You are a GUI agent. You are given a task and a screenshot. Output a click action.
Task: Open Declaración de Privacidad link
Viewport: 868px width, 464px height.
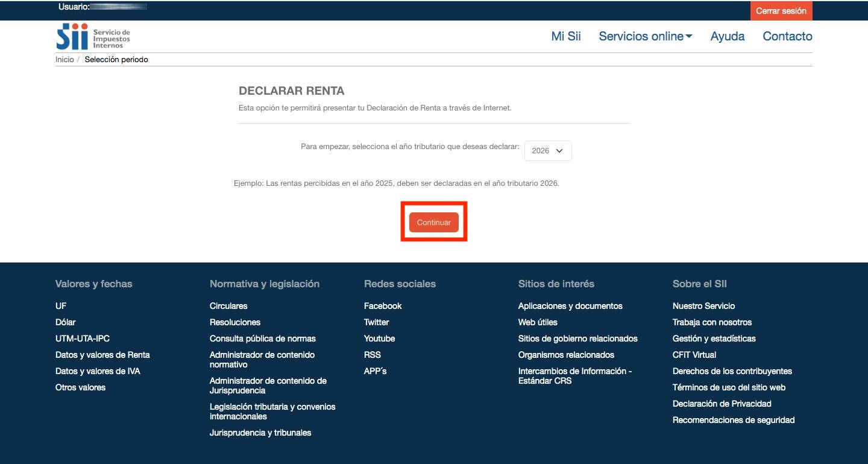point(722,404)
